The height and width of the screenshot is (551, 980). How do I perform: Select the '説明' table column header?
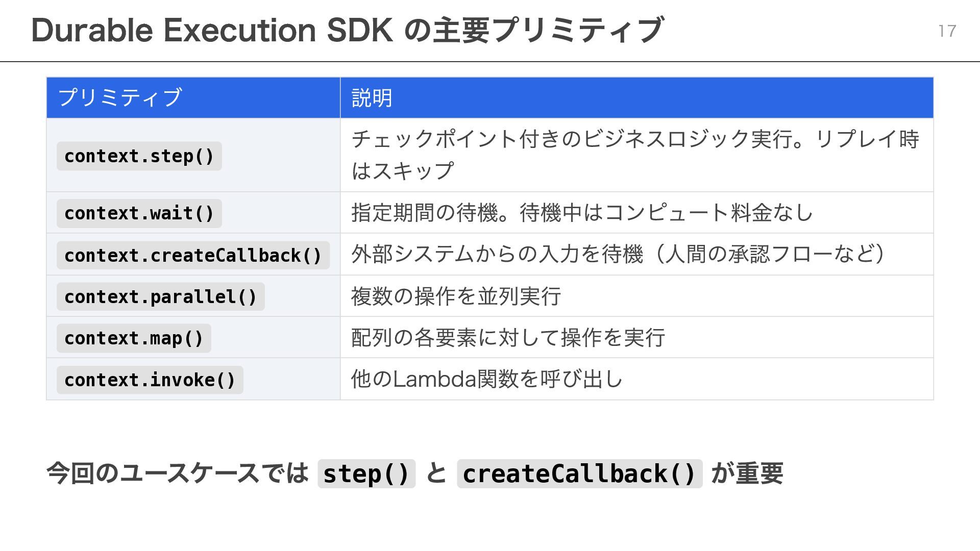(372, 97)
